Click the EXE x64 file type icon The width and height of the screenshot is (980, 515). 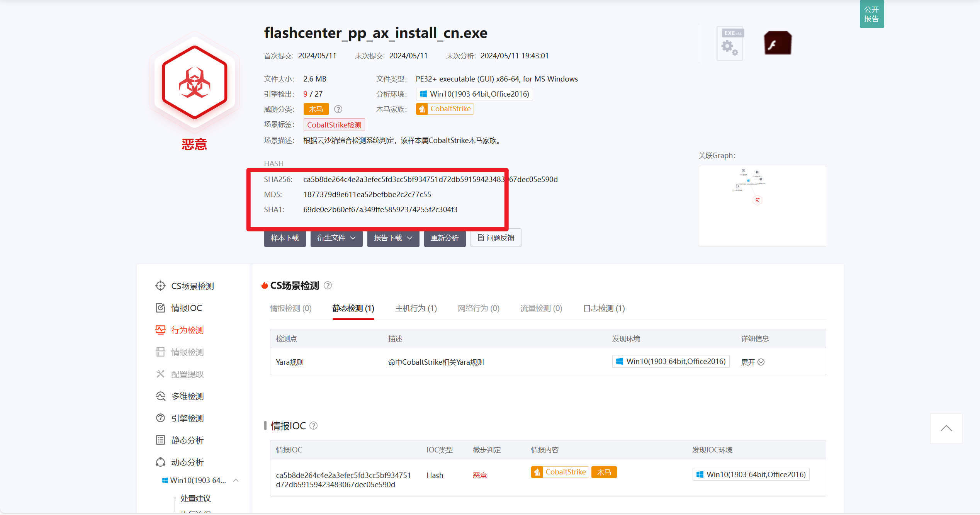click(730, 43)
